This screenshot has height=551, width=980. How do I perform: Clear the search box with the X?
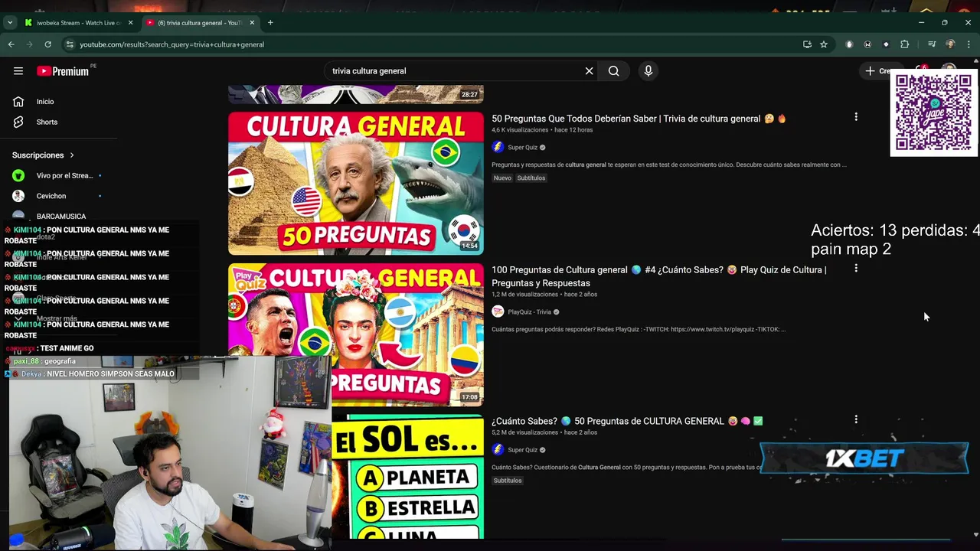589,71
